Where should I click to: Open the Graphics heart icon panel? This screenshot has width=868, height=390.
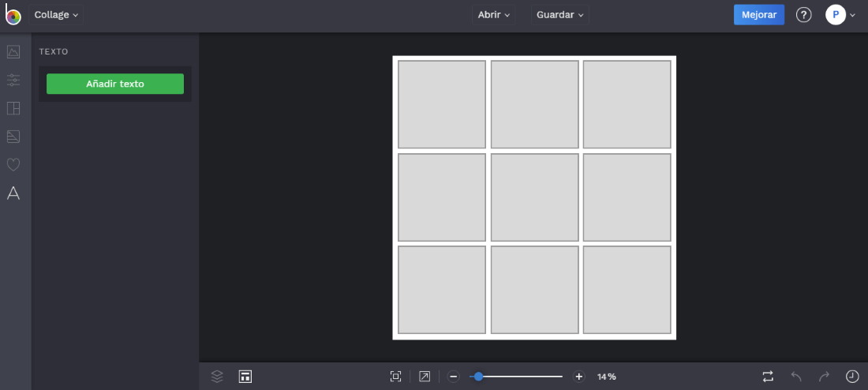click(x=13, y=164)
